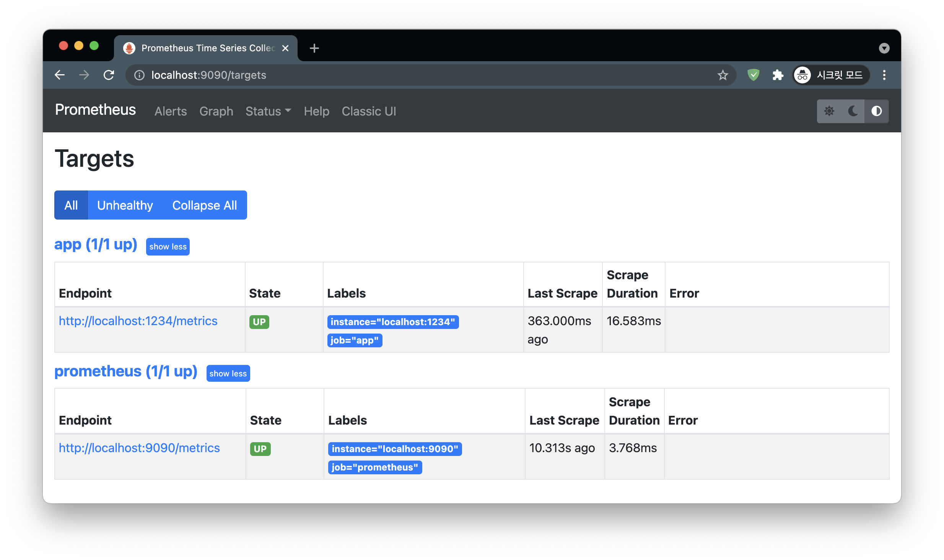Collapse prometheus job with show less
Image resolution: width=944 pixels, height=560 pixels.
(228, 374)
